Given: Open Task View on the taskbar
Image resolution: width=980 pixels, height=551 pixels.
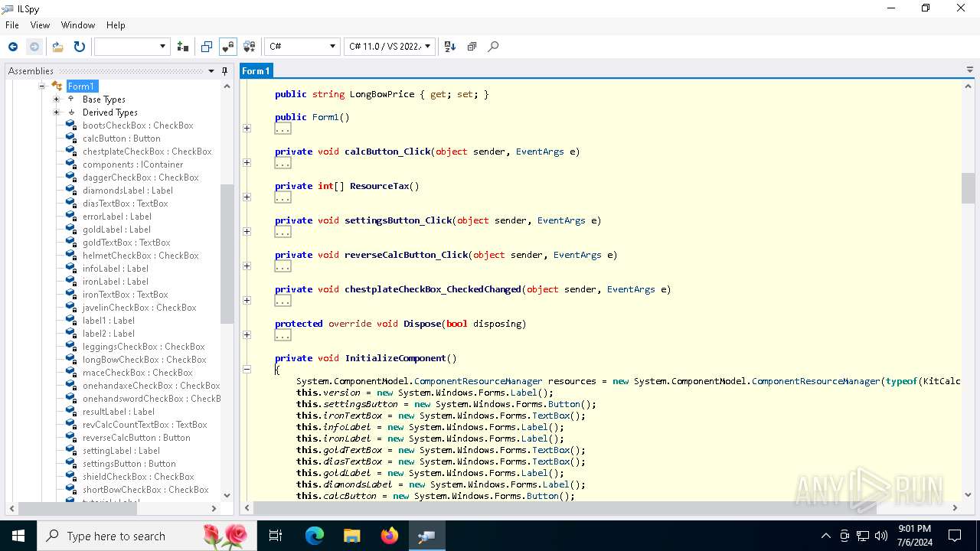Looking at the screenshot, I should pyautogui.click(x=276, y=536).
